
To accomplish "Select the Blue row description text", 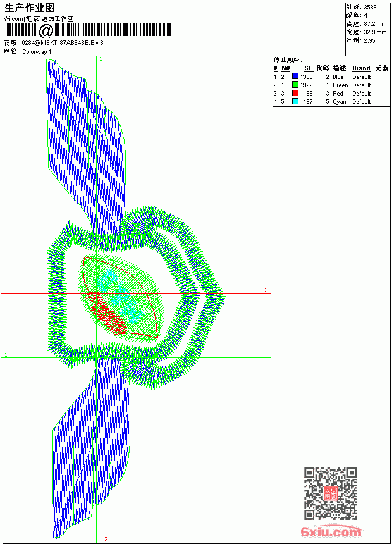I will (x=338, y=77).
